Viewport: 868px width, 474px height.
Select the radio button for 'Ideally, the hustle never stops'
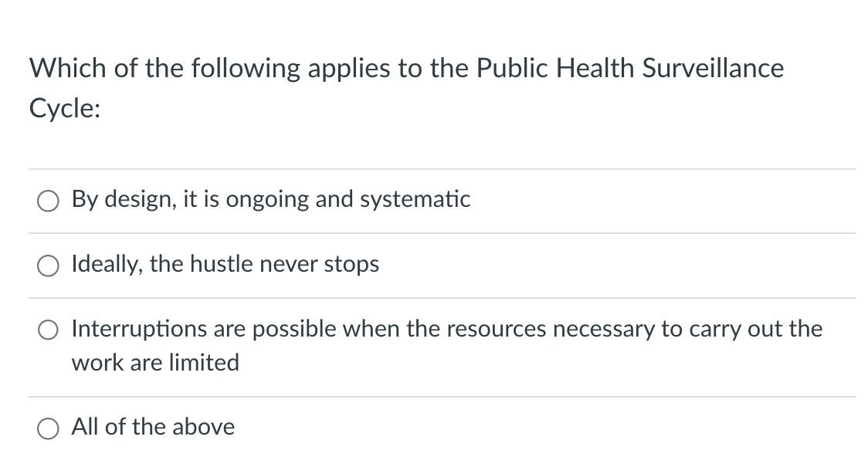(x=48, y=266)
